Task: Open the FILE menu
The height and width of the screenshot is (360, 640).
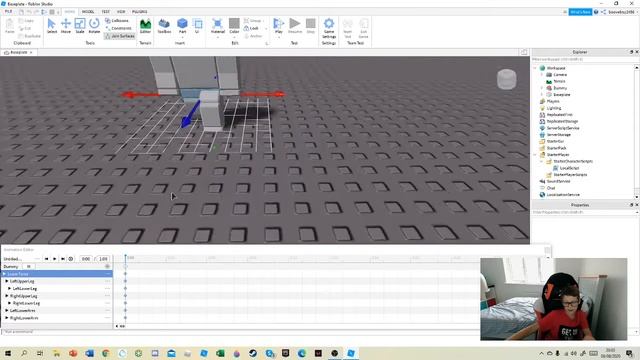Action: (x=8, y=12)
